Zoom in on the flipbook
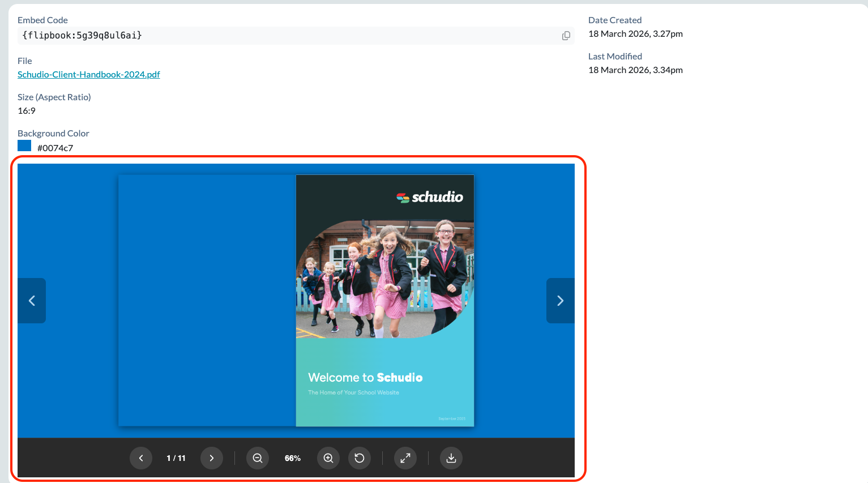The height and width of the screenshot is (483, 868). click(328, 458)
